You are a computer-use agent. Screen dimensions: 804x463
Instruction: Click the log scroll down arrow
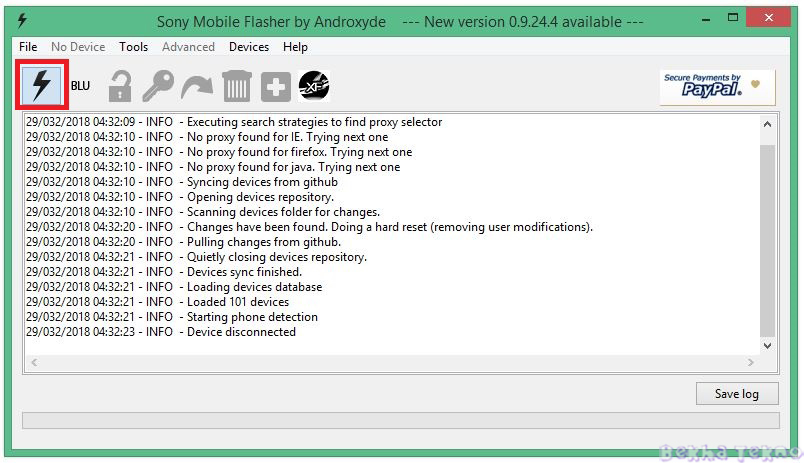[x=767, y=346]
